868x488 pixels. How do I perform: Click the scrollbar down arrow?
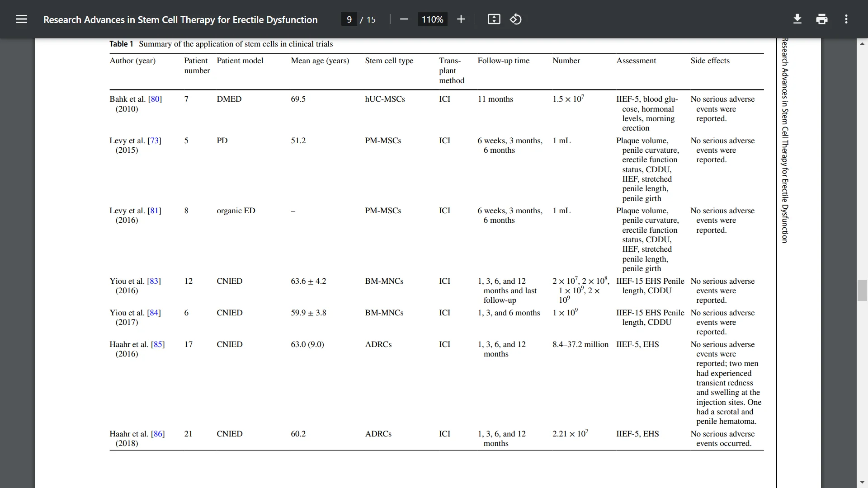point(862,482)
